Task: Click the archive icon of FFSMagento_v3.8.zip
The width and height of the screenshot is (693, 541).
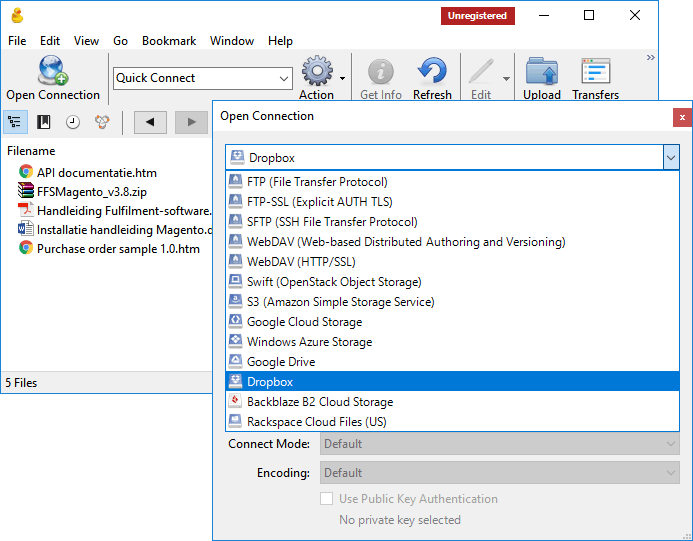Action: coord(26,190)
